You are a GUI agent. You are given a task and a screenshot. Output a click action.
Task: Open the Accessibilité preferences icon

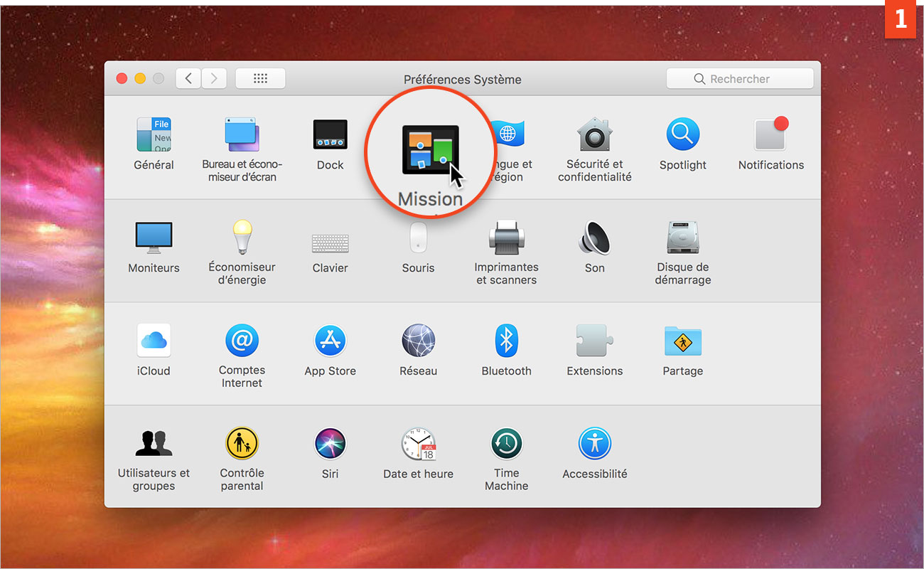click(595, 444)
